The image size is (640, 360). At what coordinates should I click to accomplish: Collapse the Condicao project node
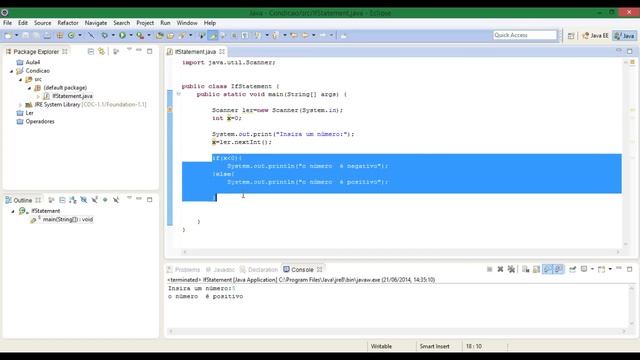[11, 71]
